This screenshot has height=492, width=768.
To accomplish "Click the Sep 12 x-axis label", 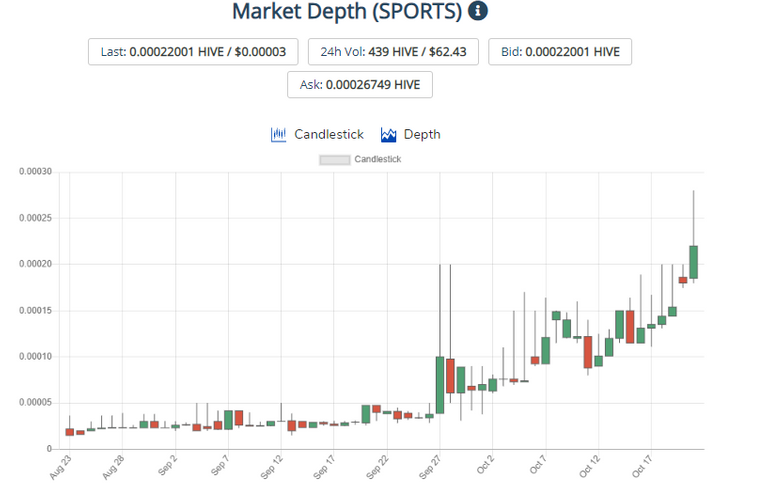I will 272,467.
